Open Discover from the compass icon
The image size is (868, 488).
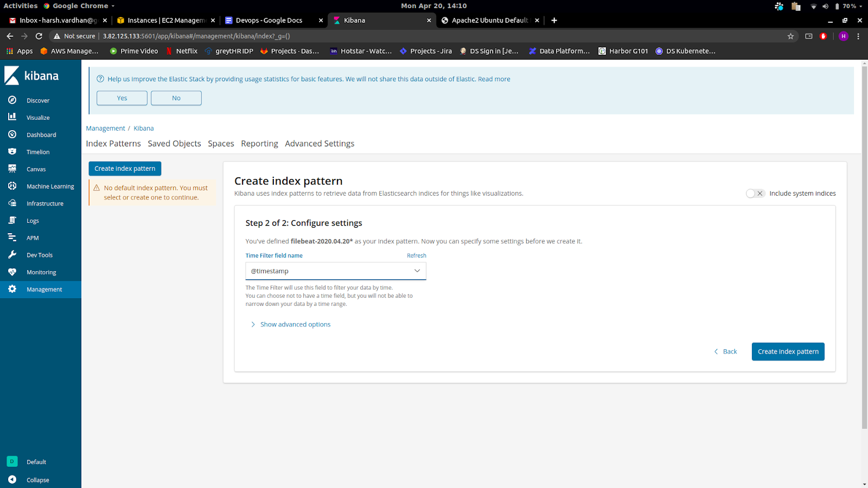[x=12, y=100]
